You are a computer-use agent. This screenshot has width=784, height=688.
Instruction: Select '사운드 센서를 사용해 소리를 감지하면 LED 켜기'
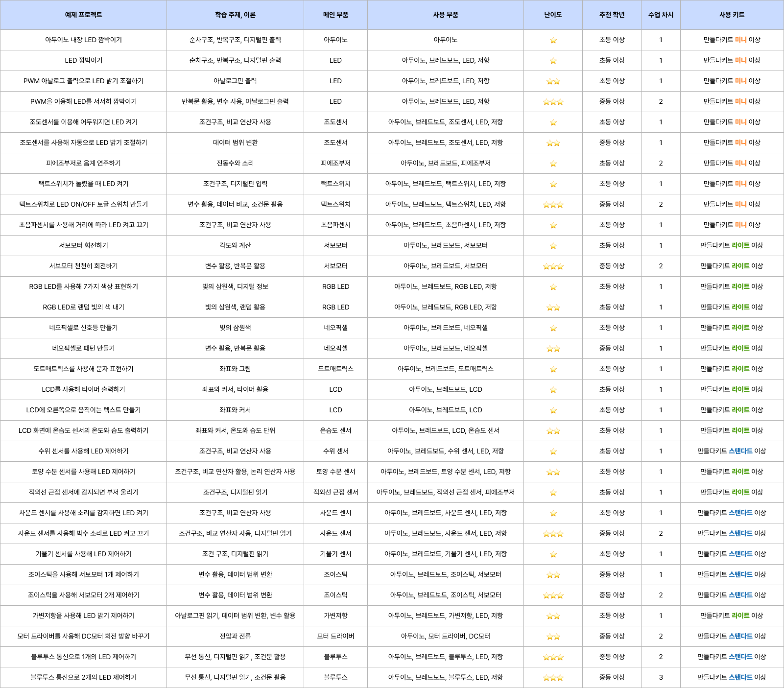coord(83,513)
